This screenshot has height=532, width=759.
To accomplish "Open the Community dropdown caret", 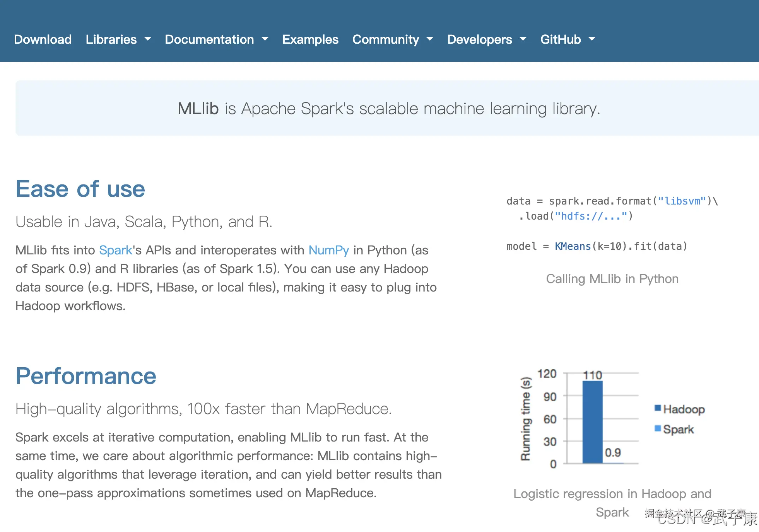I will (x=430, y=39).
